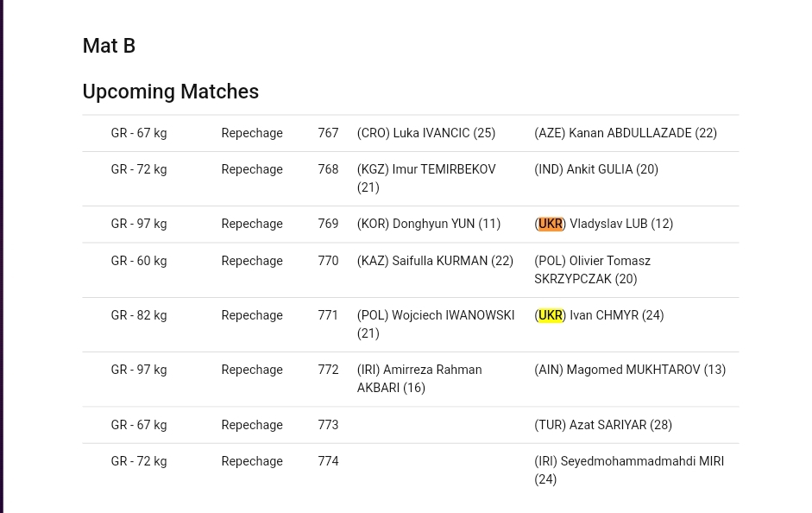Click Saifulla KURMAN from KAZ
The image size is (812, 513).
[x=435, y=261]
